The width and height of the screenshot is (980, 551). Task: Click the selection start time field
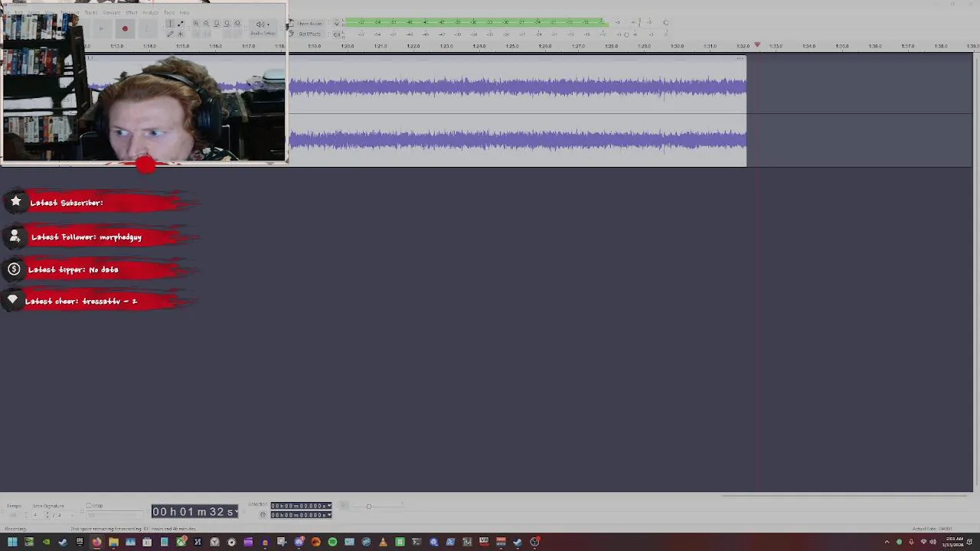tap(297, 506)
